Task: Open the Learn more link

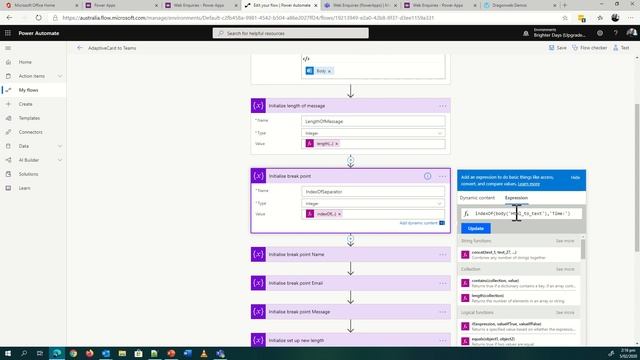Action: click(529, 184)
